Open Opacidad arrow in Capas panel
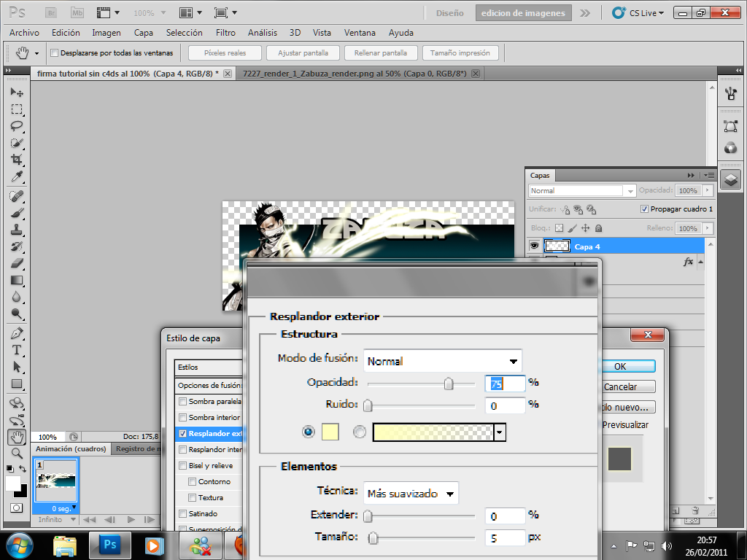This screenshot has width=747, height=560. (x=708, y=190)
